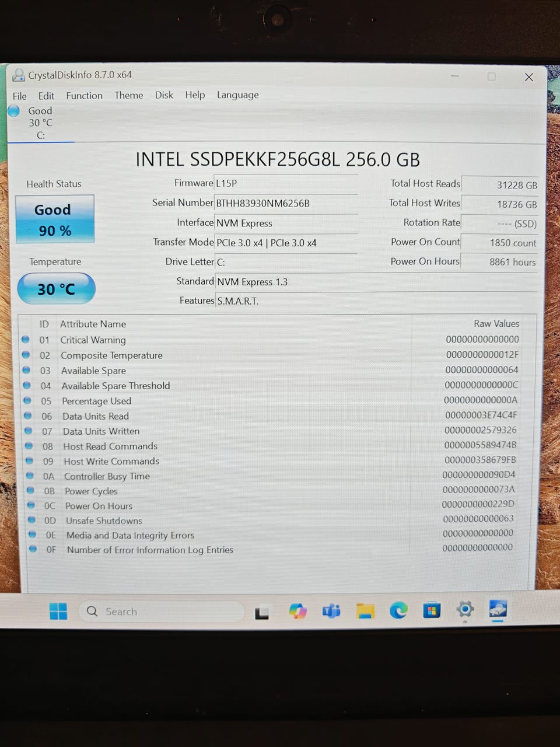Click raw value 0000000000229D
560x747 pixels.
[x=478, y=504]
